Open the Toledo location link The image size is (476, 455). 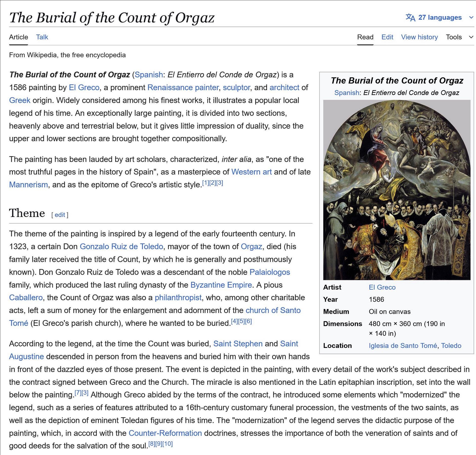point(451,345)
